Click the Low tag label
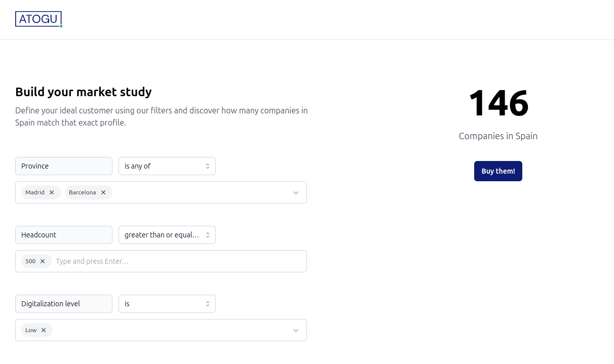 coord(31,330)
